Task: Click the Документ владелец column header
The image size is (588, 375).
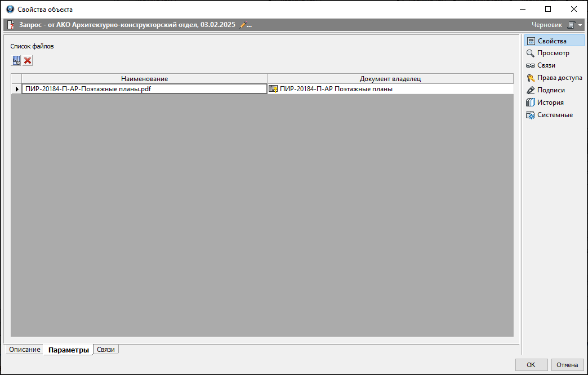Action: point(390,79)
